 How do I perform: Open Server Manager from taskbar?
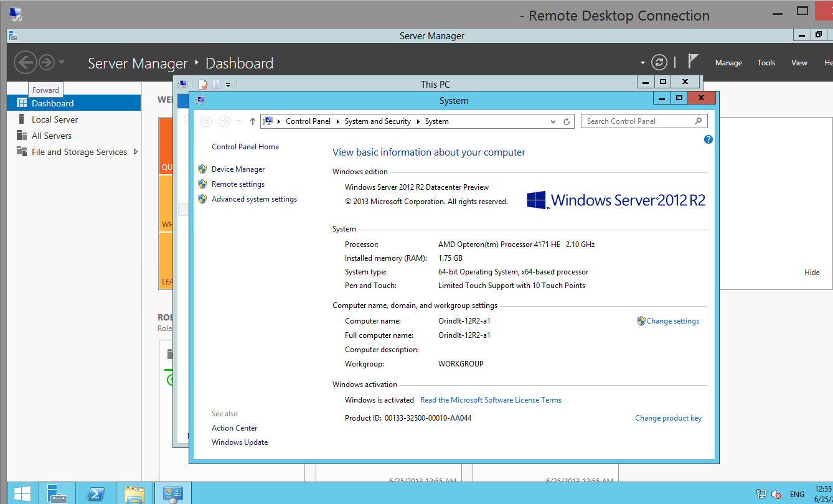57,494
